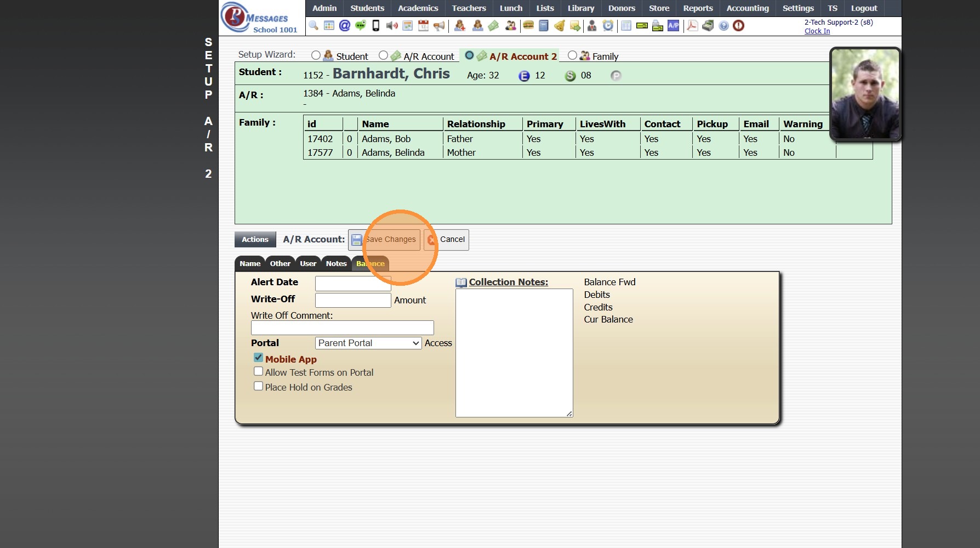
Task: Select the Student setup wizard radio button
Action: tap(316, 55)
